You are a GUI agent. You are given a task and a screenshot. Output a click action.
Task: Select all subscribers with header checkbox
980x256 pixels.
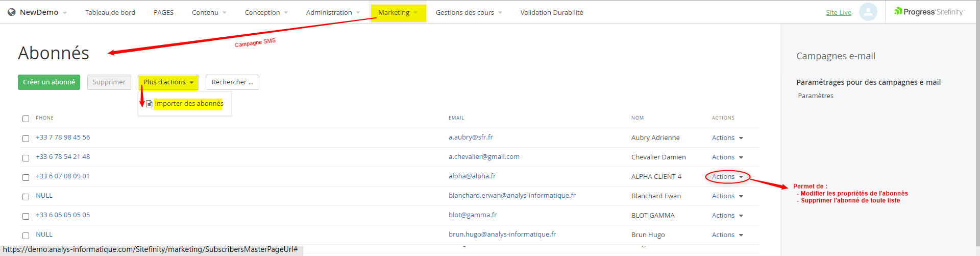[26, 119]
